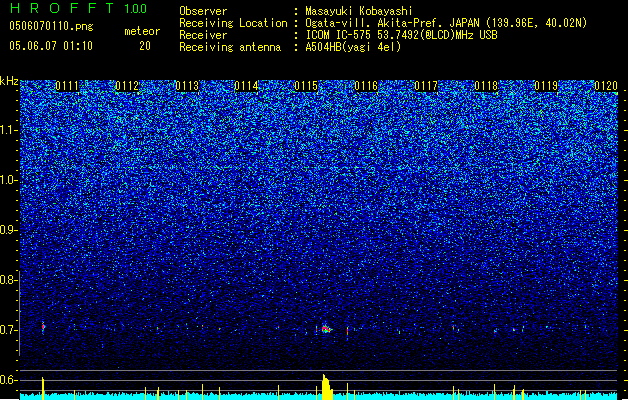Click the meteor count label

[142, 31]
